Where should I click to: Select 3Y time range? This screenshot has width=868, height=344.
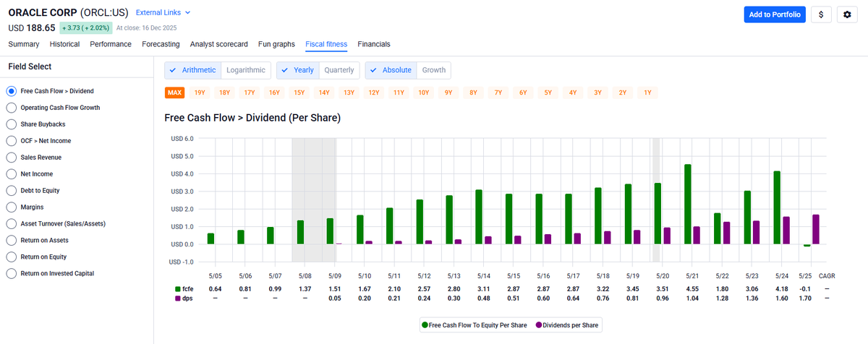coord(597,93)
